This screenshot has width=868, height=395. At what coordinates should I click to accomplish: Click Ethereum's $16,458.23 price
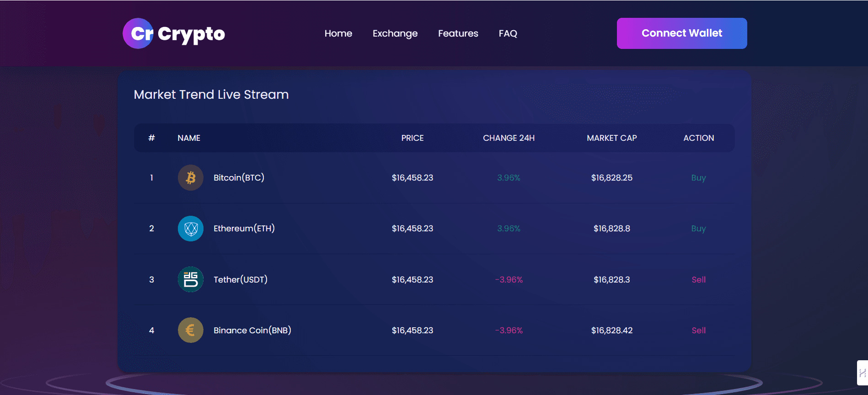tap(413, 228)
